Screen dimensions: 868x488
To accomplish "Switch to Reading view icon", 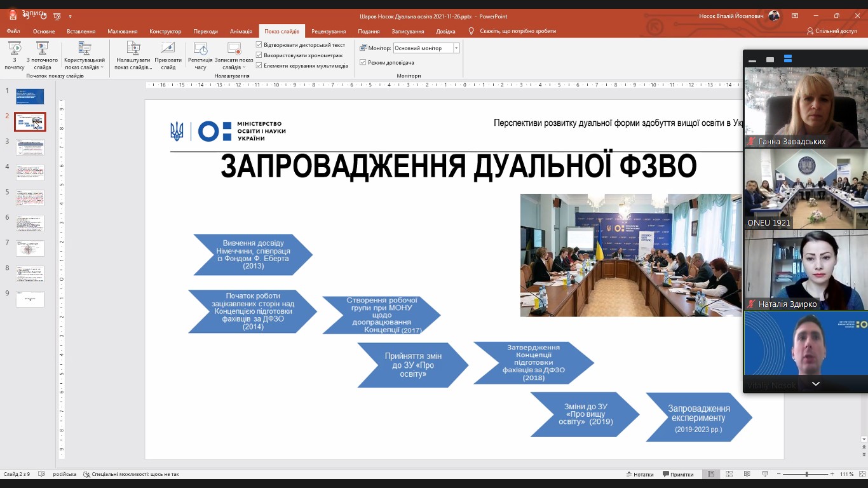I will pos(746,474).
